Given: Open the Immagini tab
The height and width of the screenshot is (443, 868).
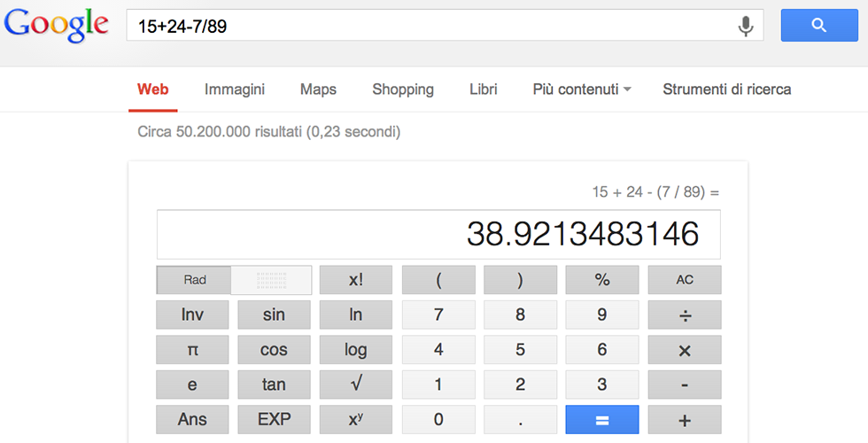Looking at the screenshot, I should coord(235,89).
